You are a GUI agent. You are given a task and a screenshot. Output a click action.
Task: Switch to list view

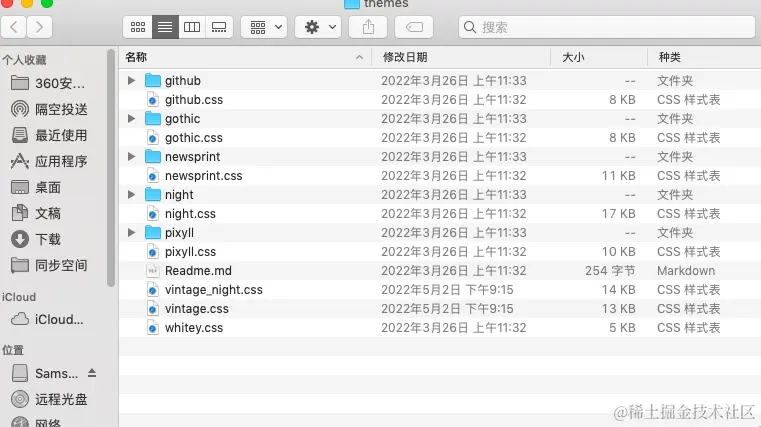coord(165,27)
